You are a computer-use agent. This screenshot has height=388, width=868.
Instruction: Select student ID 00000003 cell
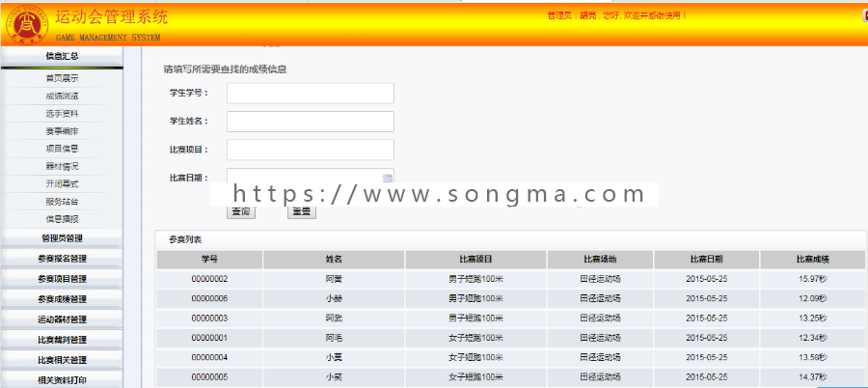click(x=209, y=319)
